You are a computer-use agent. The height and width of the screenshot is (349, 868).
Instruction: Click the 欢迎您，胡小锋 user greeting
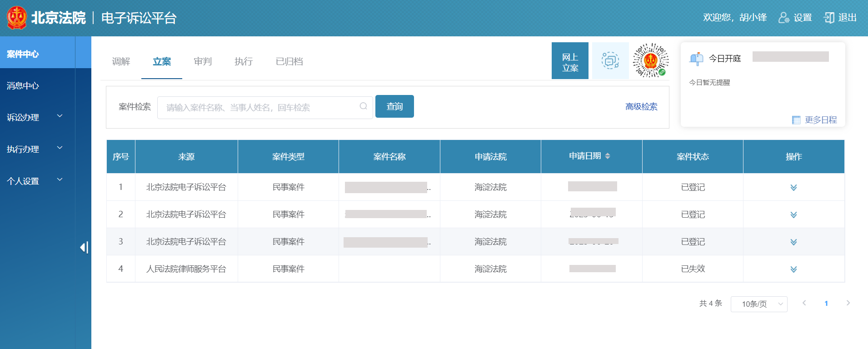coord(735,18)
